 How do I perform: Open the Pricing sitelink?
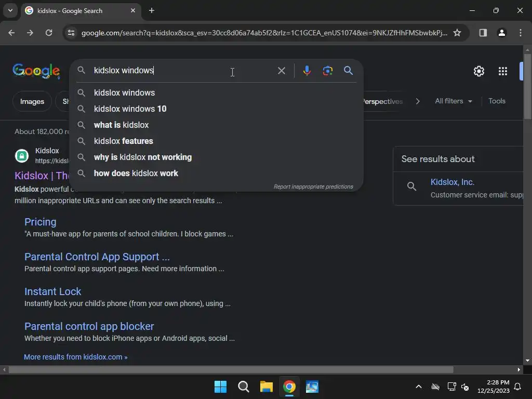41,222
